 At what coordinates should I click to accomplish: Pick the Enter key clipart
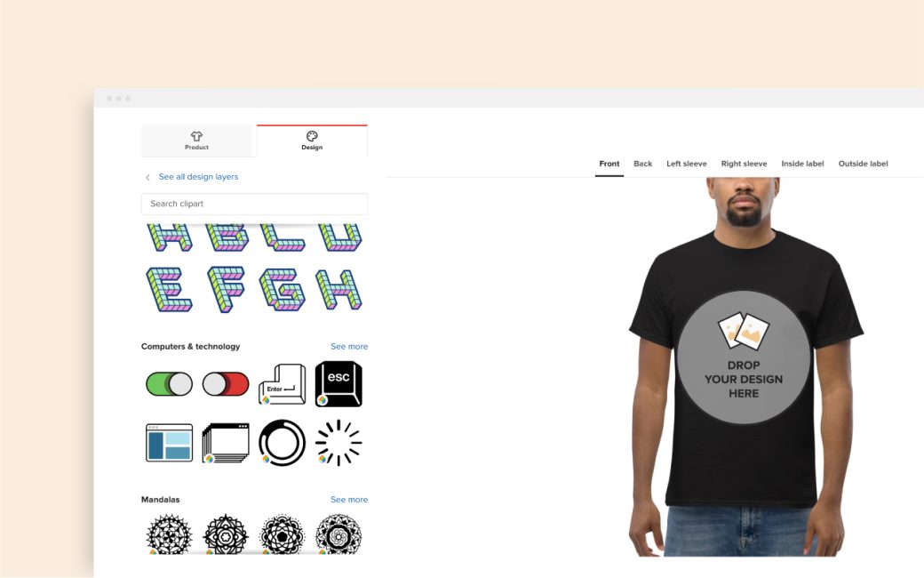[x=282, y=384]
